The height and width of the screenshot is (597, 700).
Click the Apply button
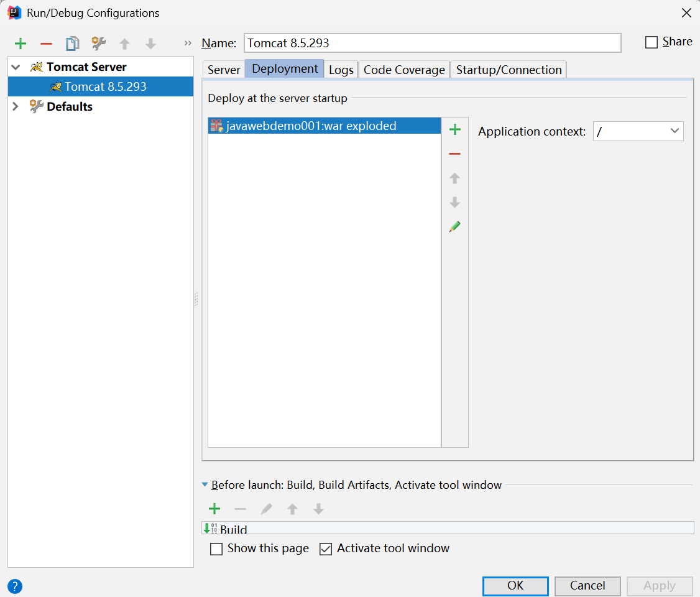click(660, 586)
